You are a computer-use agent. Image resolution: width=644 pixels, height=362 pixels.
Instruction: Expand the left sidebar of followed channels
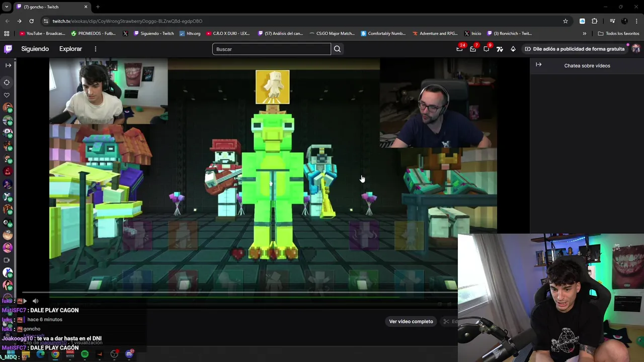8,65
